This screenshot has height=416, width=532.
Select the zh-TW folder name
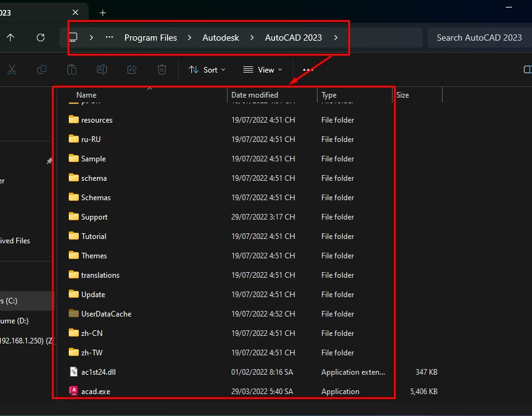click(92, 352)
